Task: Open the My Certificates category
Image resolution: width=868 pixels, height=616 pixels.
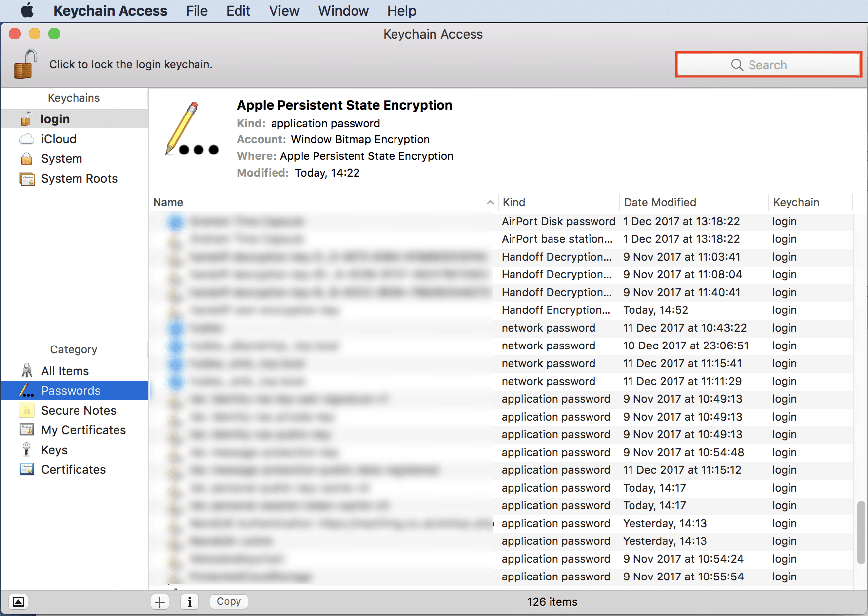Action: click(x=75, y=430)
